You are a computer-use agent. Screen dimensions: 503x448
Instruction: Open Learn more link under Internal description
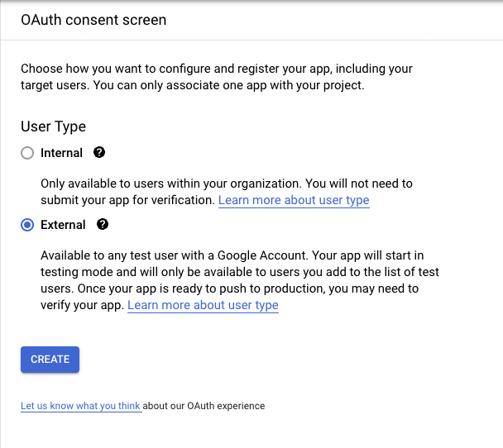294,200
